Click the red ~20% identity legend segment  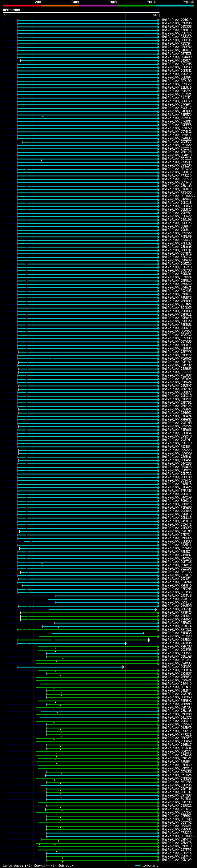click(x=22, y=6)
